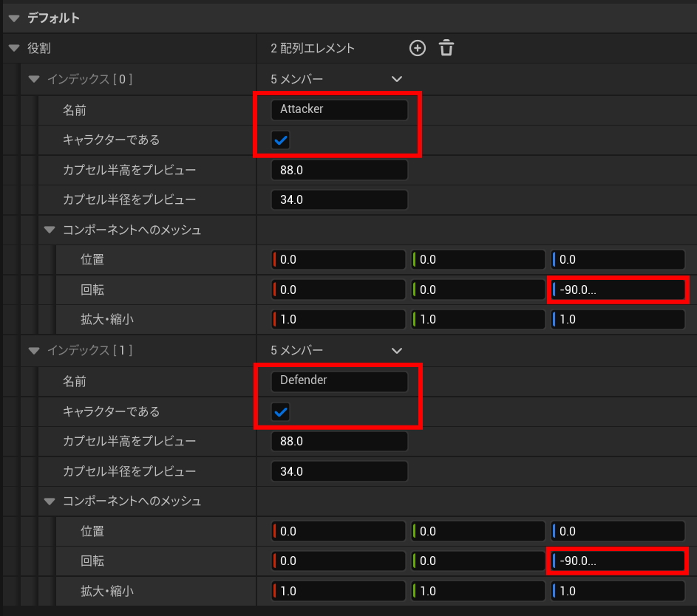Uncheck キャラクターである checkbox under Attacker
Image resolution: width=697 pixels, height=616 pixels.
click(281, 140)
